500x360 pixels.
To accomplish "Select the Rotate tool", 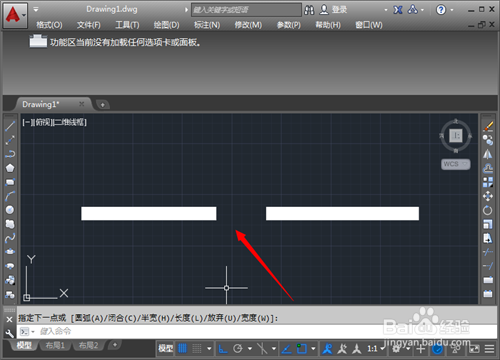I will point(488,210).
